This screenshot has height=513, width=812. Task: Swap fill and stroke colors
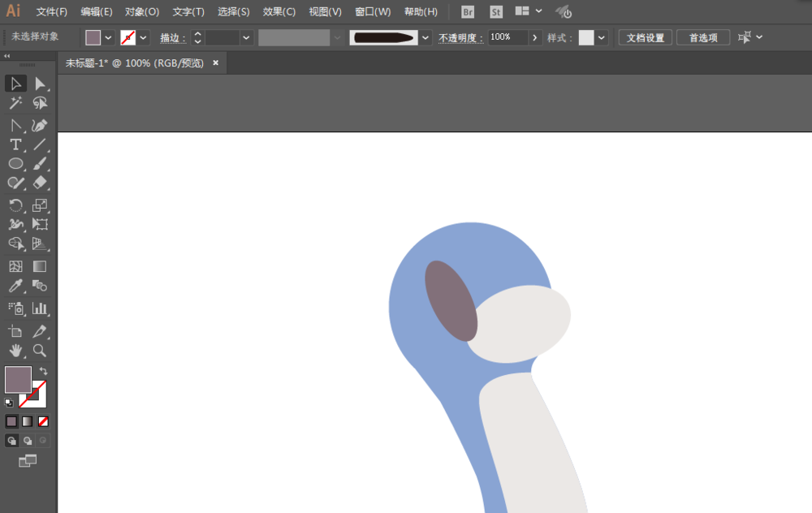point(44,371)
